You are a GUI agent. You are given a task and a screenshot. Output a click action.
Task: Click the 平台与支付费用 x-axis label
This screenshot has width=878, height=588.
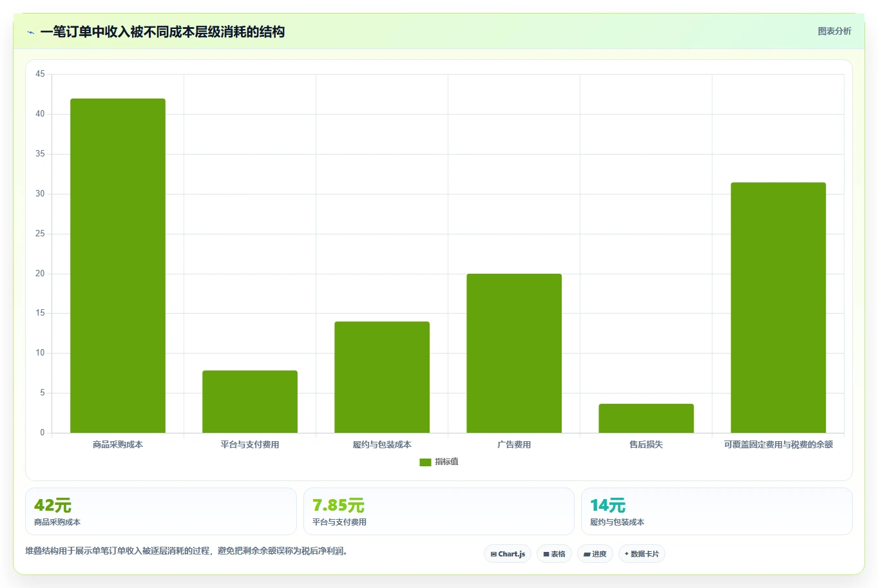tap(250, 444)
